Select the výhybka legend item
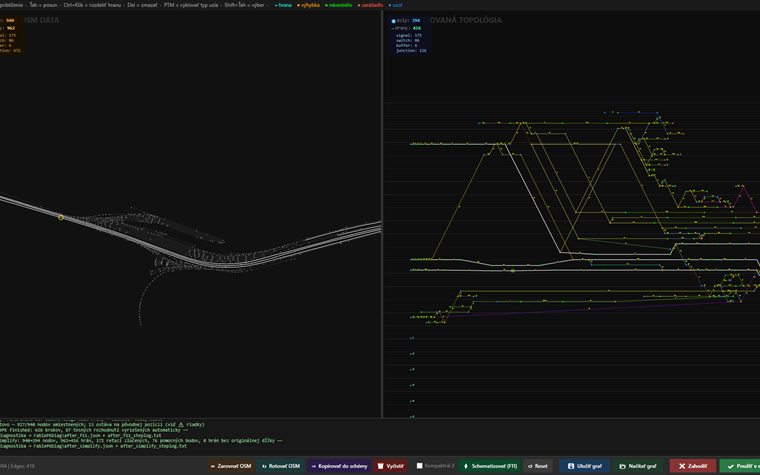Image resolution: width=760 pixels, height=475 pixels. tap(308, 5)
